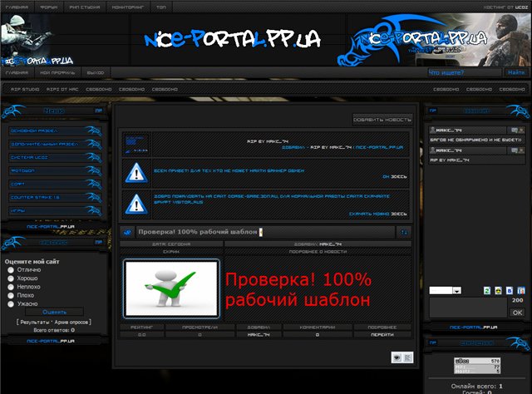Click the 'ПР' icon in the poll panel header
This screenshot has width=532, height=394.
tap(98, 242)
